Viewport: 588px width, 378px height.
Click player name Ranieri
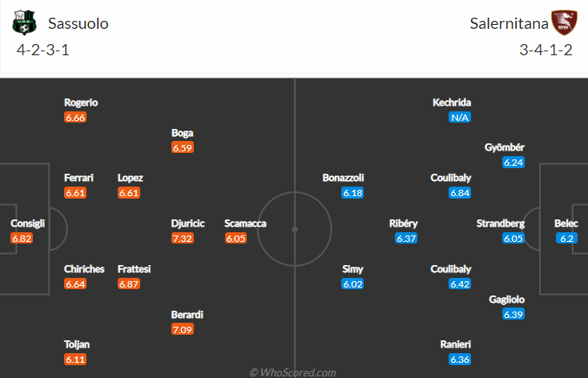click(x=456, y=344)
